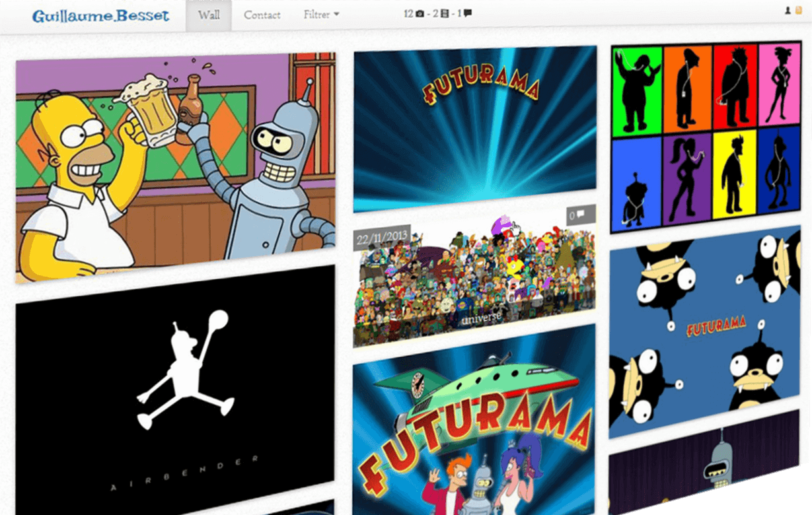Go to Guillaume Besset home logo
Image resolution: width=812 pixels, height=515 pixels.
click(101, 16)
